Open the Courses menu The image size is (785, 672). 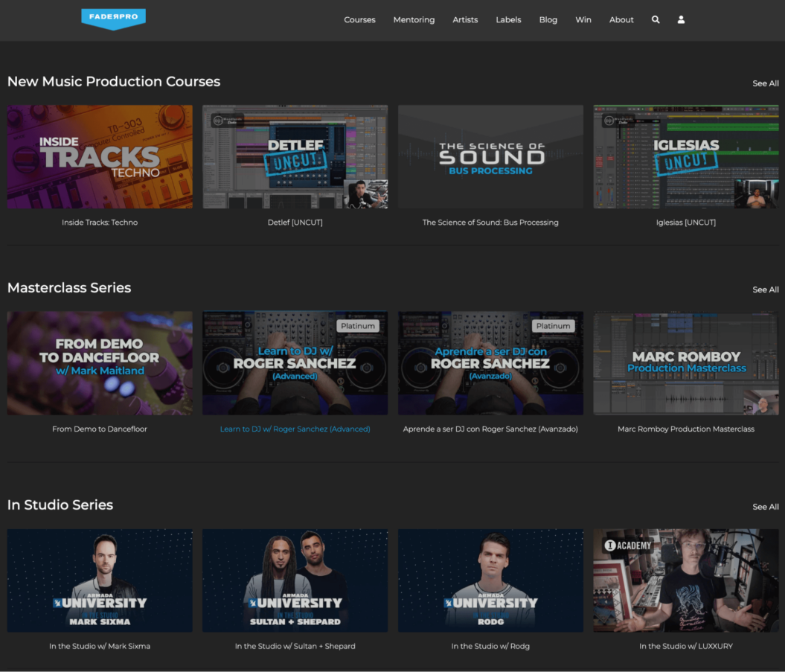pos(359,19)
